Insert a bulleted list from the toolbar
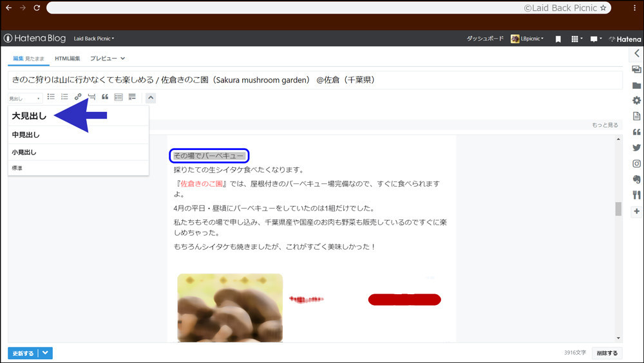Image resolution: width=644 pixels, height=363 pixels. click(x=51, y=97)
